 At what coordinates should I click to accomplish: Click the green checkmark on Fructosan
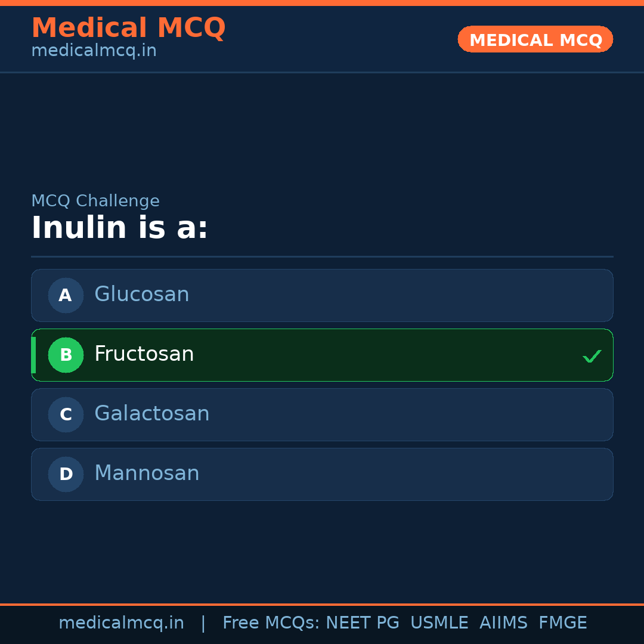click(592, 357)
